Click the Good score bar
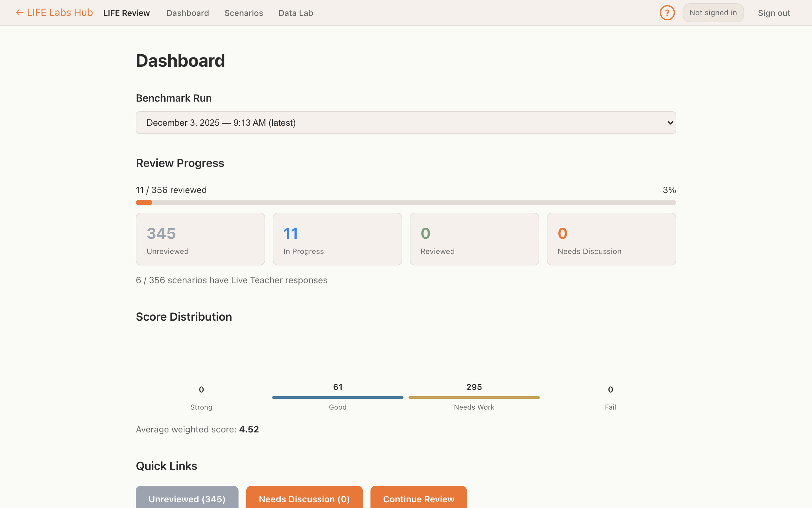 (337, 398)
